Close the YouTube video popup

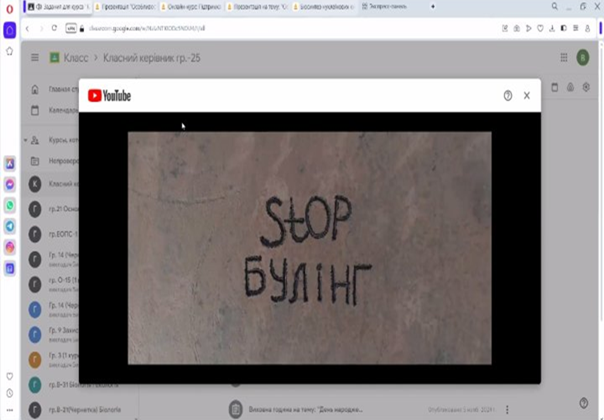[527, 96]
